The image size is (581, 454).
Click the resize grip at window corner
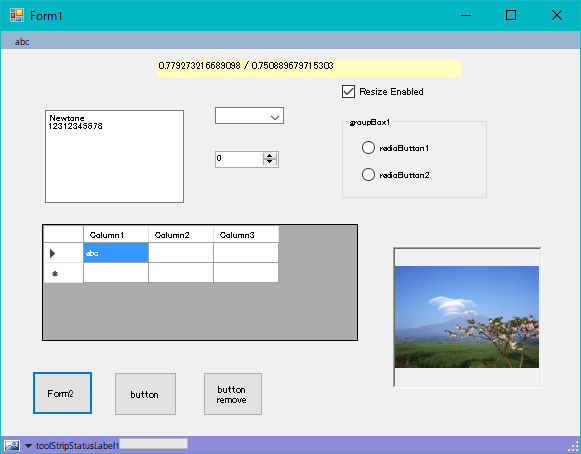574,446
